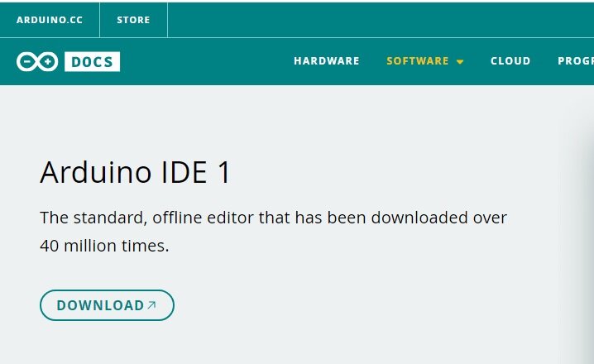Screen dimensions: 594x364
Task: Open the HARDWARE menu item
Action: point(327,61)
